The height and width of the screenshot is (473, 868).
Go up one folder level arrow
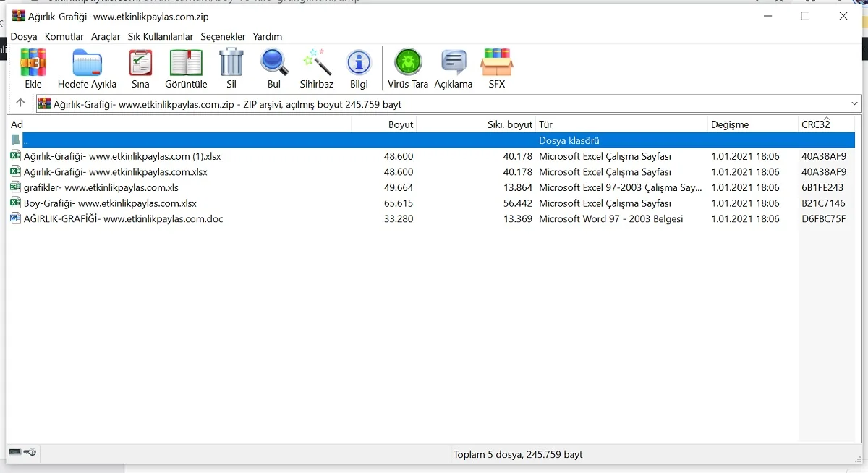(x=20, y=103)
